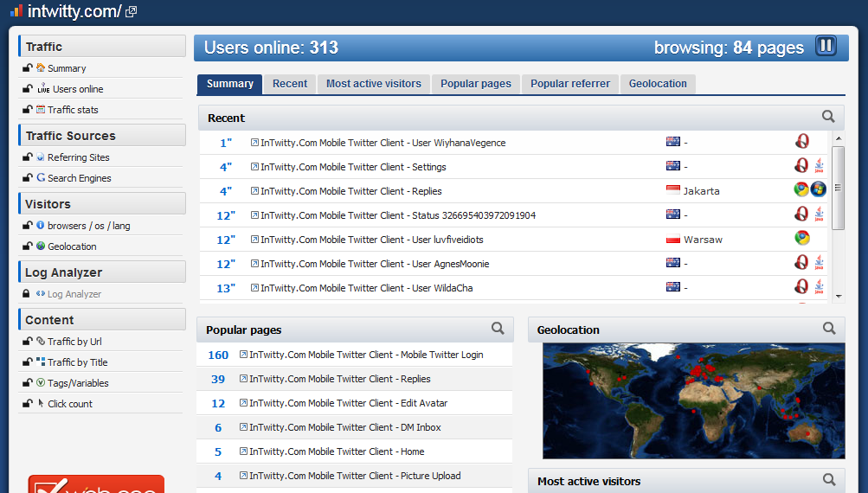The image size is (868, 493).
Task: Click the calendar icon beside Traffic stats
Action: [x=41, y=109]
